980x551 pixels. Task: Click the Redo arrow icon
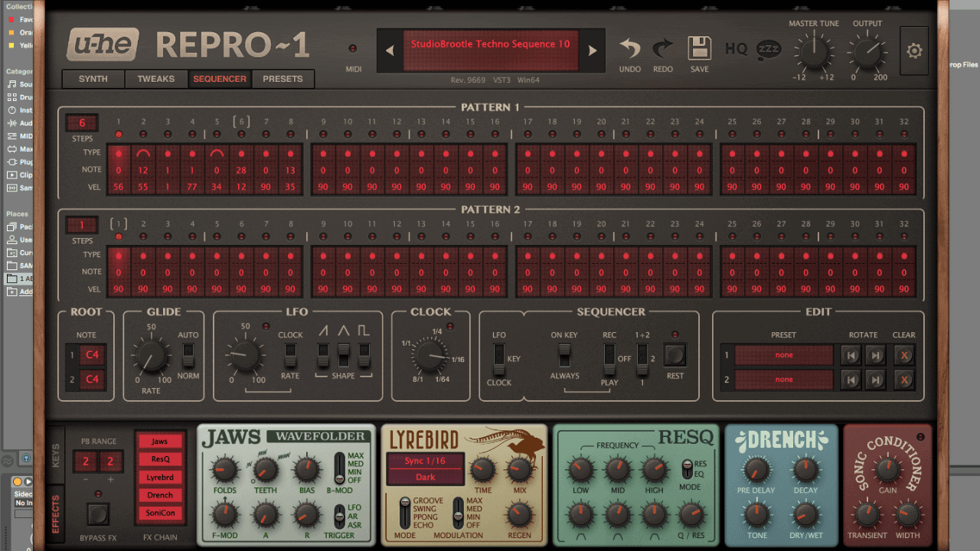point(662,49)
